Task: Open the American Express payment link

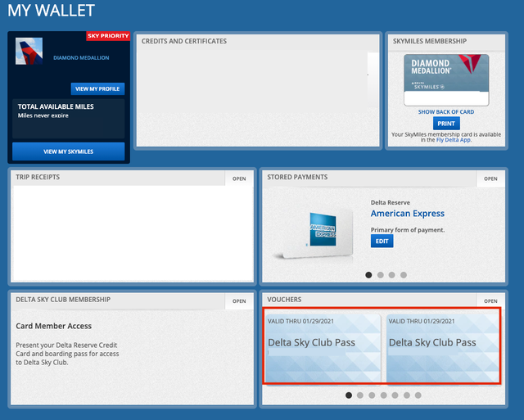Action: tap(408, 214)
